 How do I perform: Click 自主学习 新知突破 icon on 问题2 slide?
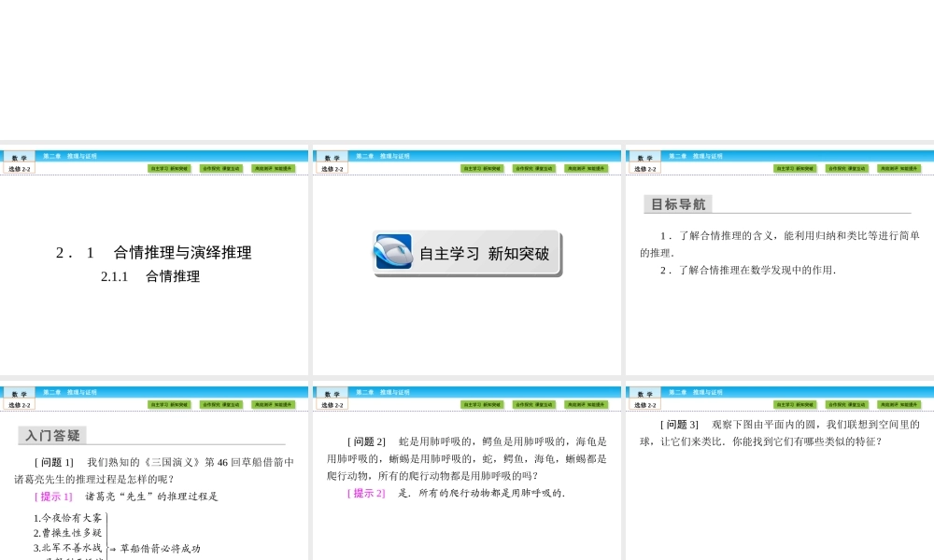coord(484,404)
